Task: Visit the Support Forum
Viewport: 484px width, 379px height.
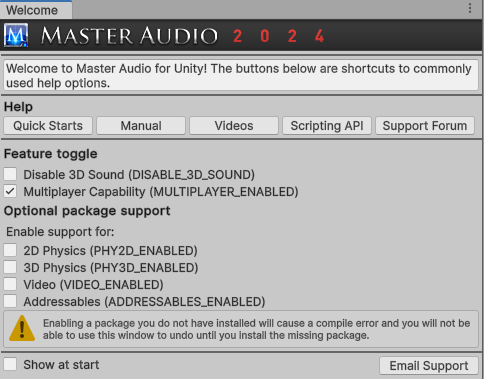Action: click(x=425, y=126)
